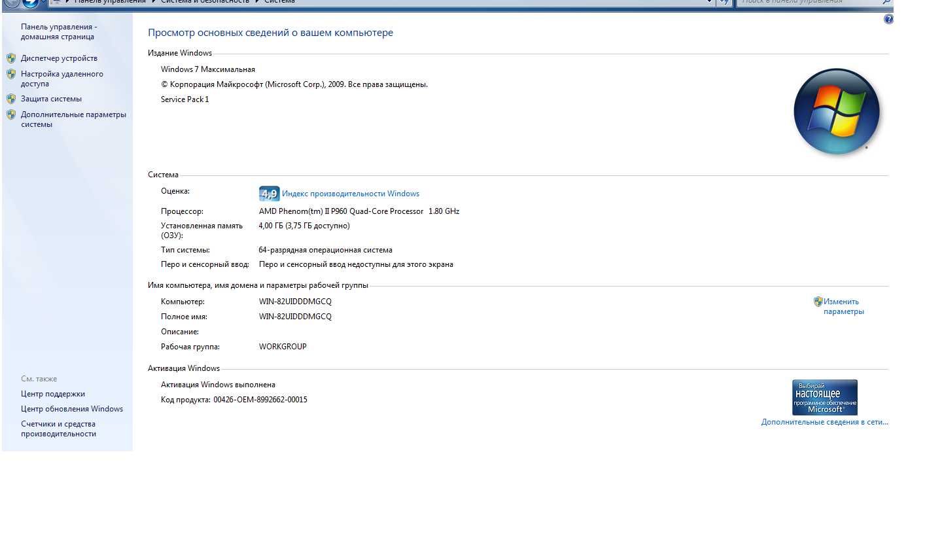The image size is (942, 560).
Task: Click the product code 00426-OEM-8992662-00015
Action: pyautogui.click(x=260, y=400)
